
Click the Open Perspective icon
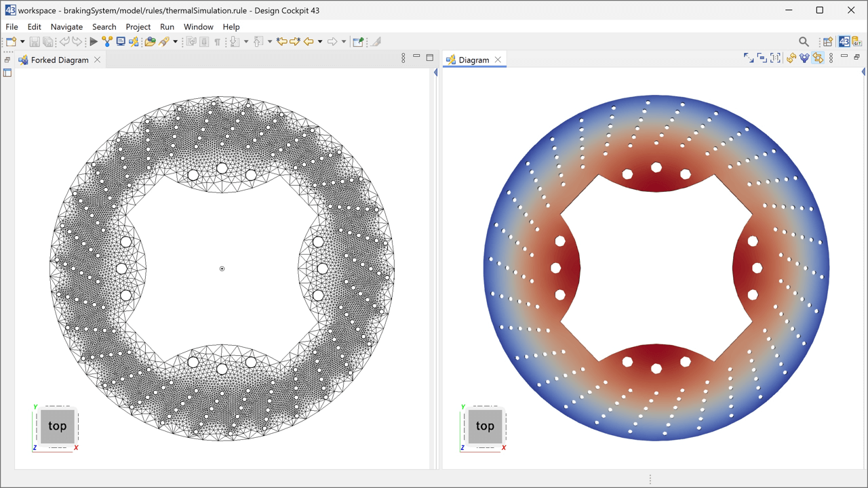(x=828, y=42)
